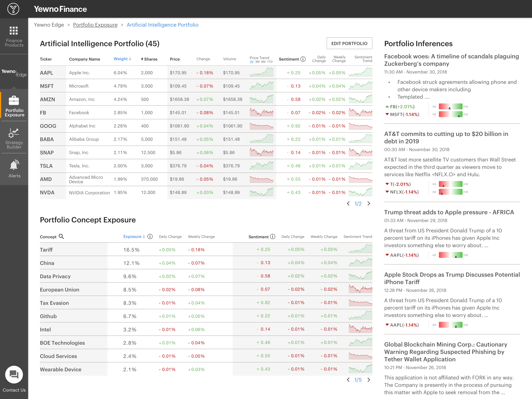This screenshot has height=399, width=532.
Task: Open Global Blockchain Mining Corp article
Action: [446, 352]
